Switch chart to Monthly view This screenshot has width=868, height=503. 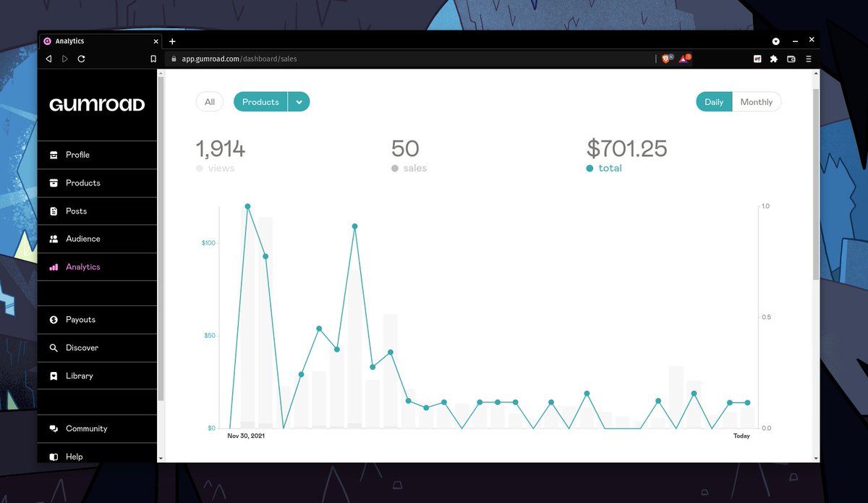757,102
